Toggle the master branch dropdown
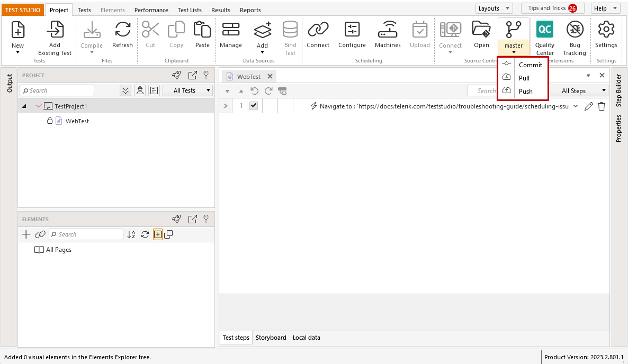The image size is (628, 364). 514,48
